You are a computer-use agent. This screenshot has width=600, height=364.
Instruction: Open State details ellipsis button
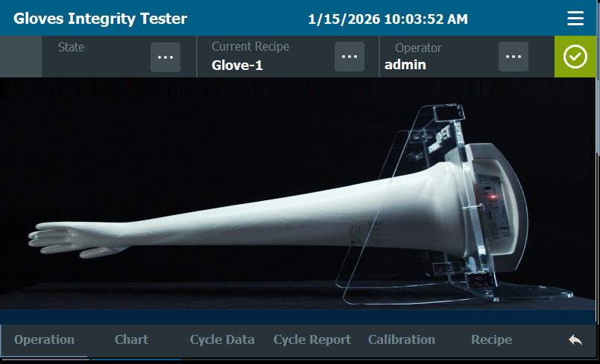pos(165,57)
